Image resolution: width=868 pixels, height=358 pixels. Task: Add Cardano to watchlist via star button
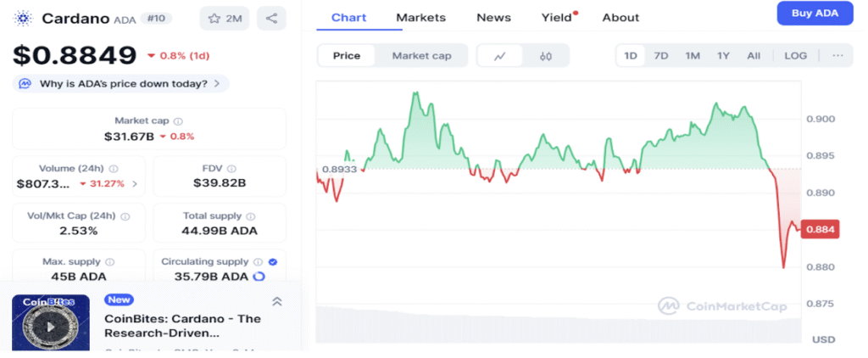224,19
